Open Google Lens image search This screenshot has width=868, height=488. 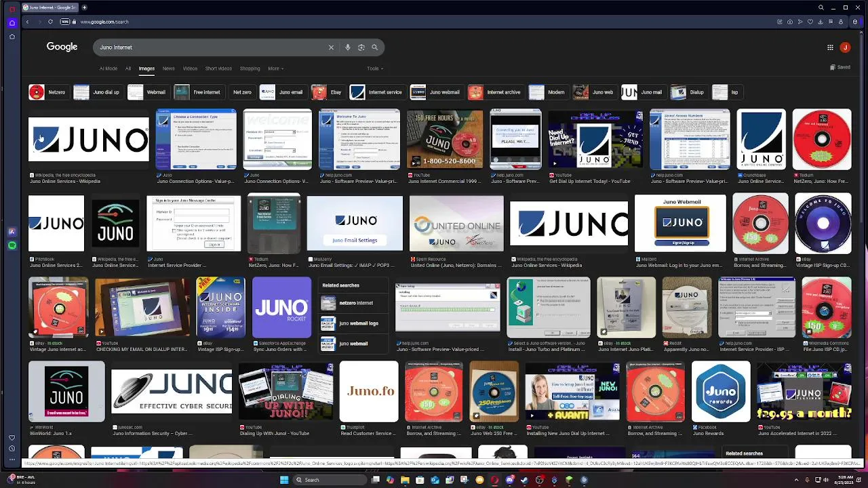pyautogui.click(x=361, y=47)
